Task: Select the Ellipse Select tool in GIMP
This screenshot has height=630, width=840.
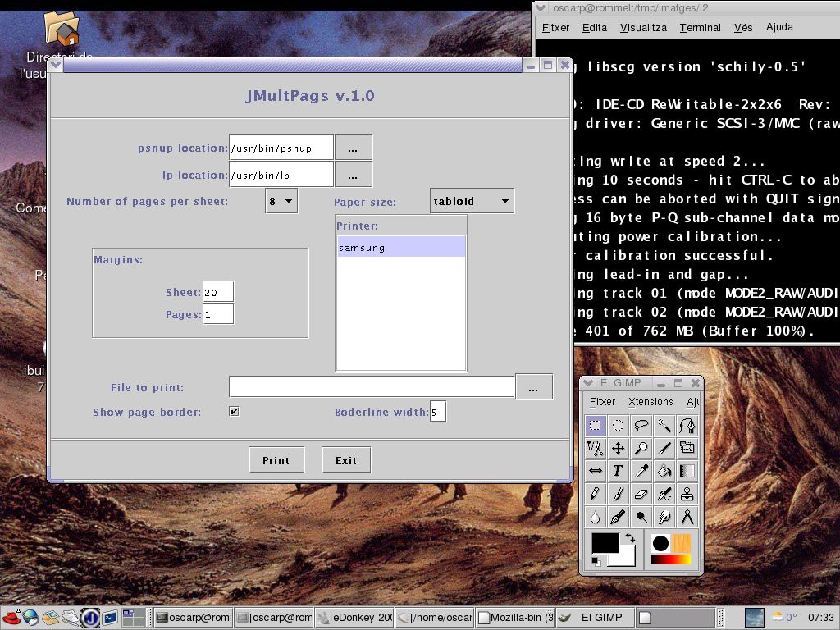Action: coord(619,426)
